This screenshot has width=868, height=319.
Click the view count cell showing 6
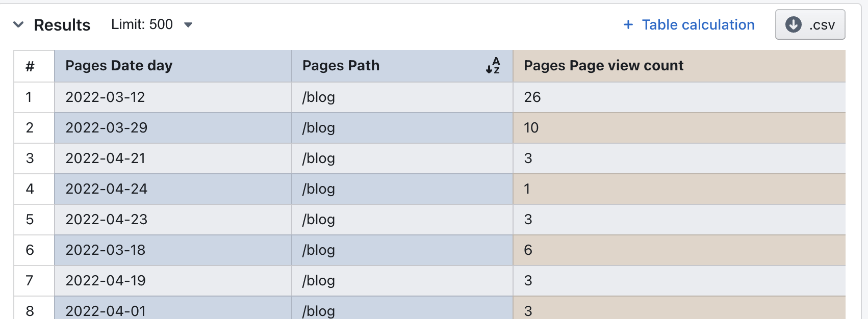[x=528, y=250]
